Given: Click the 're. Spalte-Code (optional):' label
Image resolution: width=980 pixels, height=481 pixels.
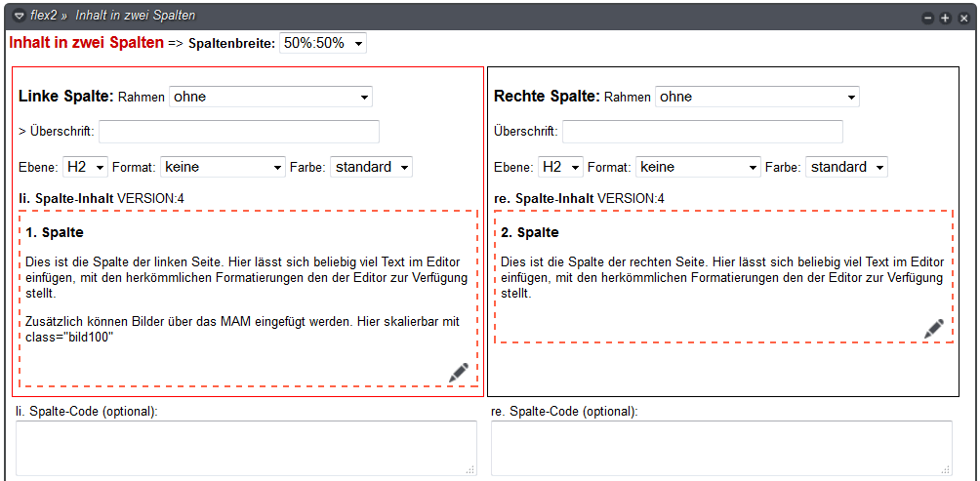Looking at the screenshot, I should click(564, 412).
